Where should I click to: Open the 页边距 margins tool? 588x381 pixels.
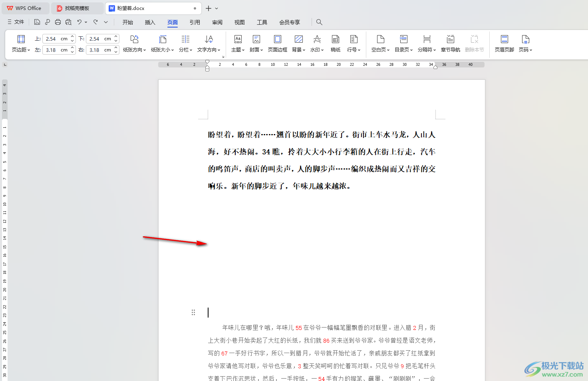click(x=21, y=44)
